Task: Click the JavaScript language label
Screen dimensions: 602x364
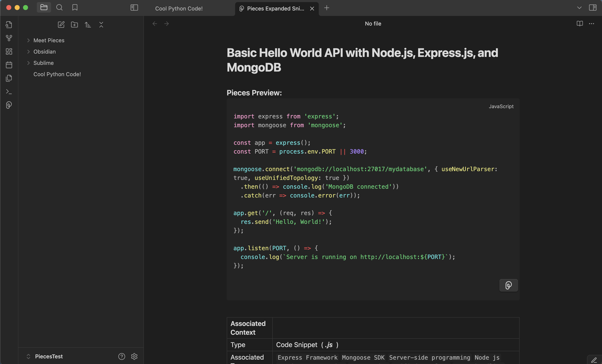Action: point(501,106)
